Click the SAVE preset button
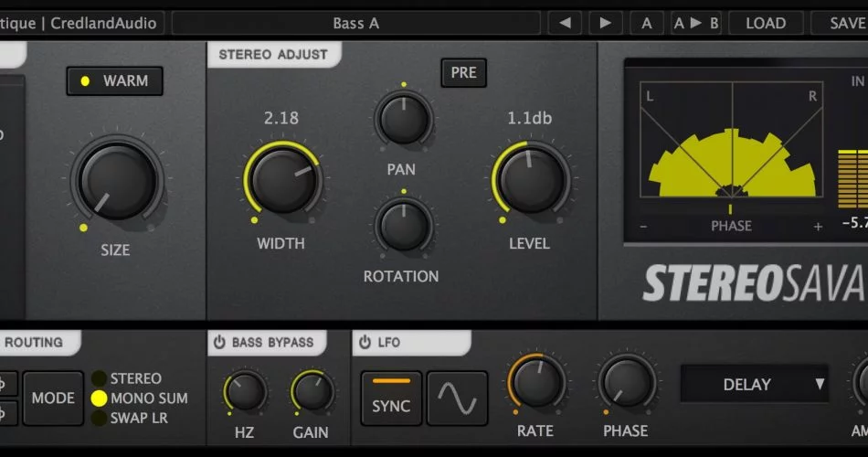868x457 pixels. tap(841, 23)
